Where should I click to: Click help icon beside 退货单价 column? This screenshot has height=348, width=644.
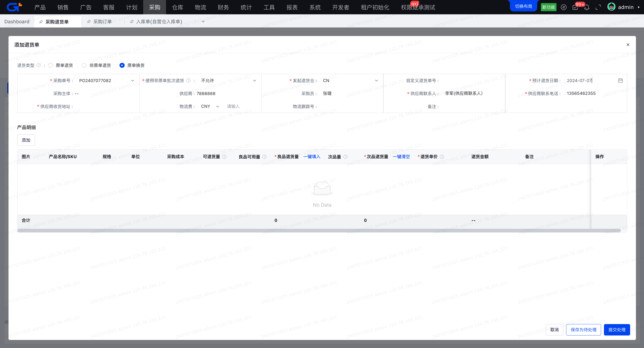[442, 157]
